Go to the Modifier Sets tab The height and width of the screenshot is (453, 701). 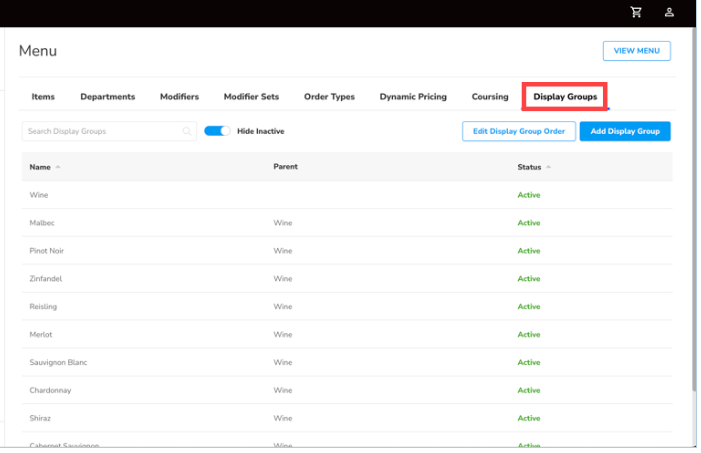[x=251, y=97]
